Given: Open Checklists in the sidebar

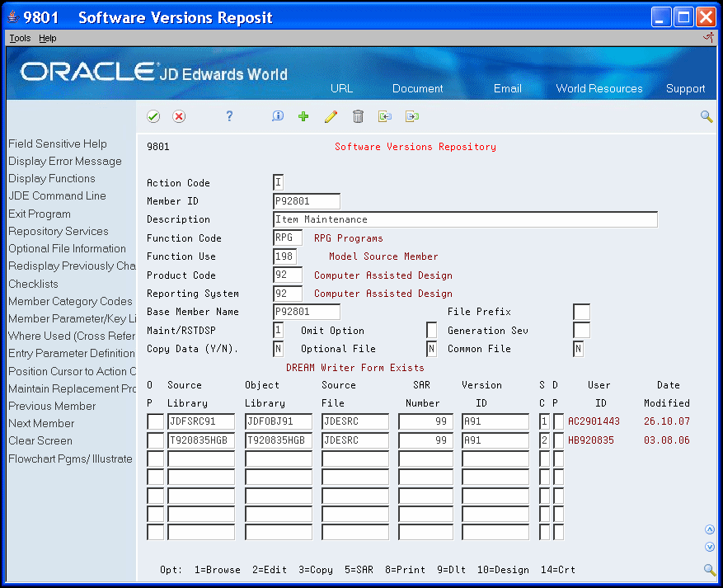Looking at the screenshot, I should click(x=33, y=284).
